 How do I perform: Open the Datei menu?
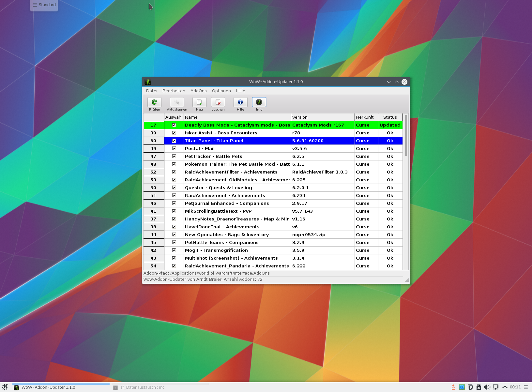pos(152,91)
